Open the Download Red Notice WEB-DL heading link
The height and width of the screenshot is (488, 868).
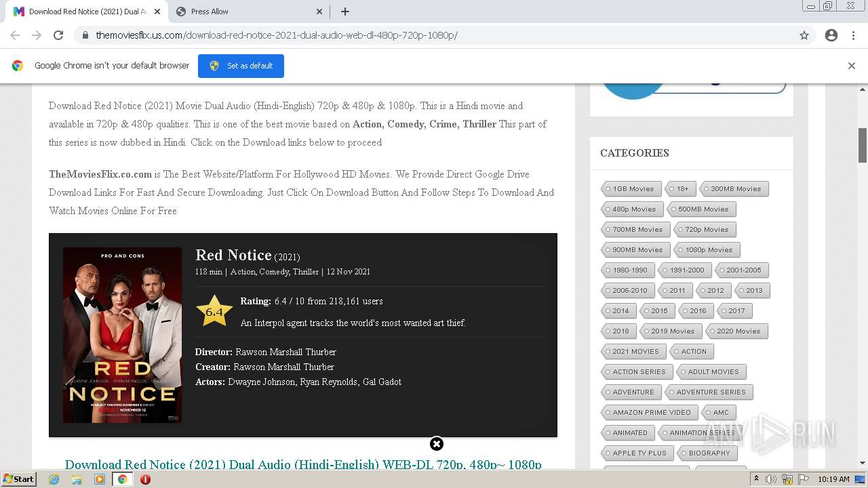click(303, 464)
